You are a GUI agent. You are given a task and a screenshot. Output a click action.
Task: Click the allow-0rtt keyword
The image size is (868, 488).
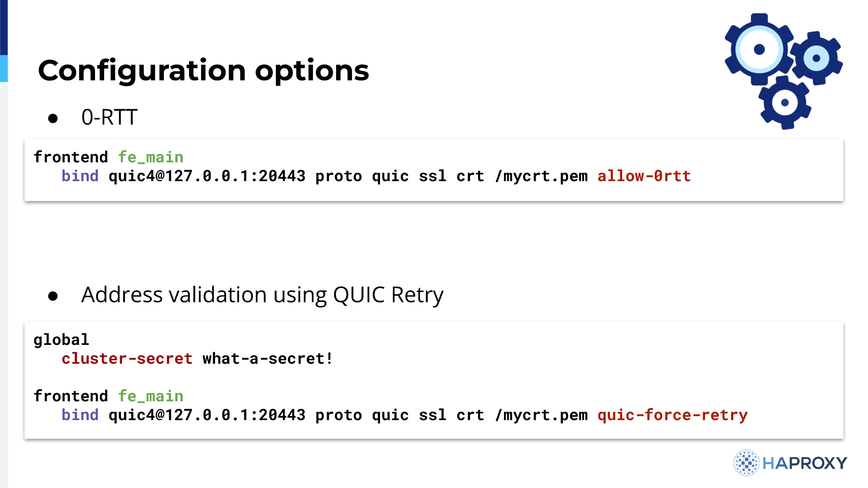pos(644,176)
